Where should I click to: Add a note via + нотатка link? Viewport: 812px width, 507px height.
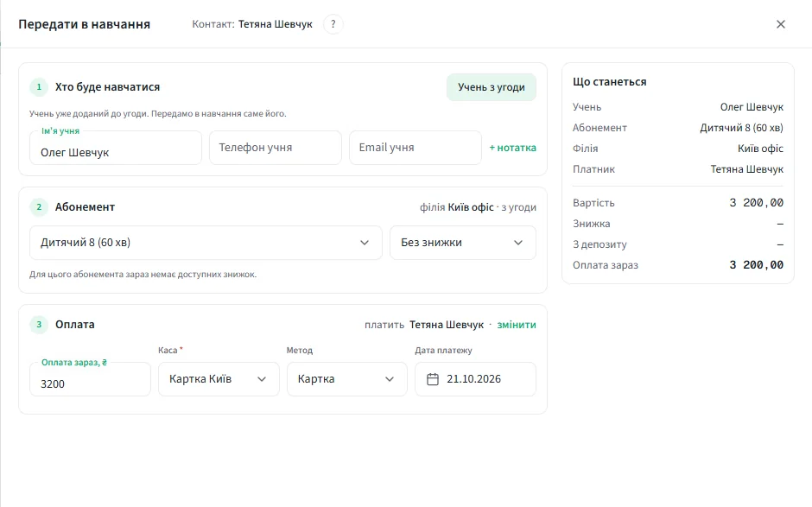coord(512,148)
